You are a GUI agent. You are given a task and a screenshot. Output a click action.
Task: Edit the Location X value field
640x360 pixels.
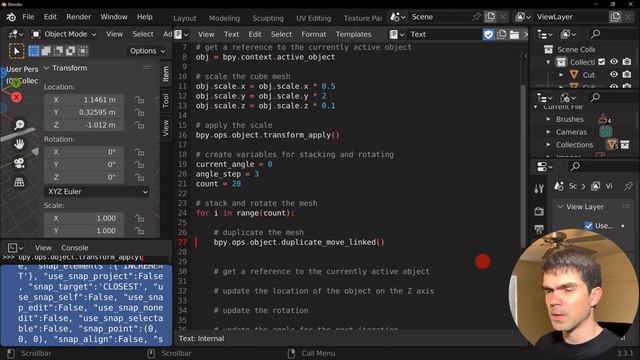coord(84,100)
